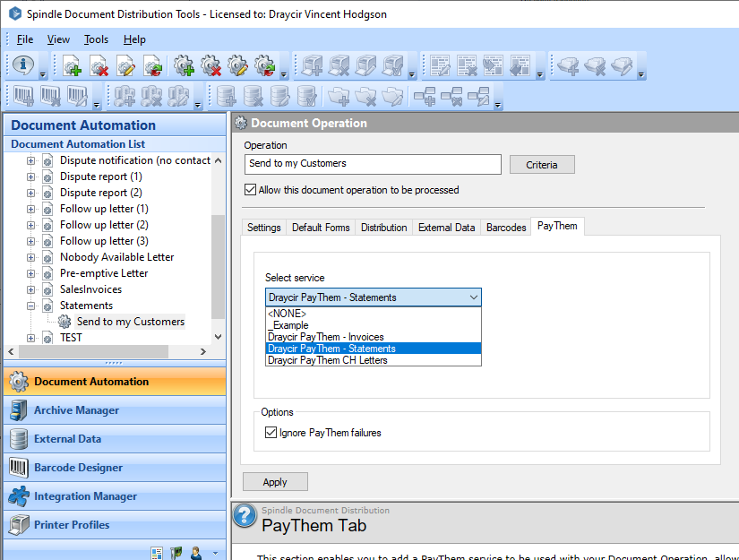This screenshot has width=739, height=560.
Task: Click the Apply button
Action: click(x=275, y=482)
